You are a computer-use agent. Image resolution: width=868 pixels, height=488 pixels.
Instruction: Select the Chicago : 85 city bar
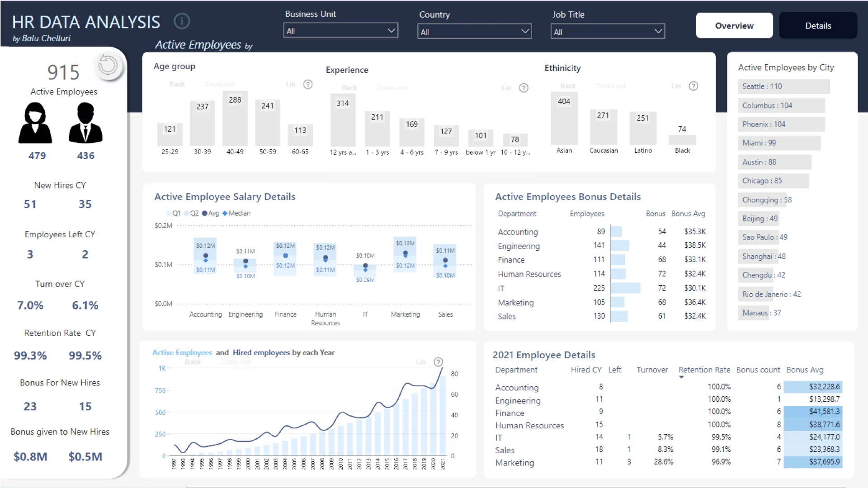[774, 181]
